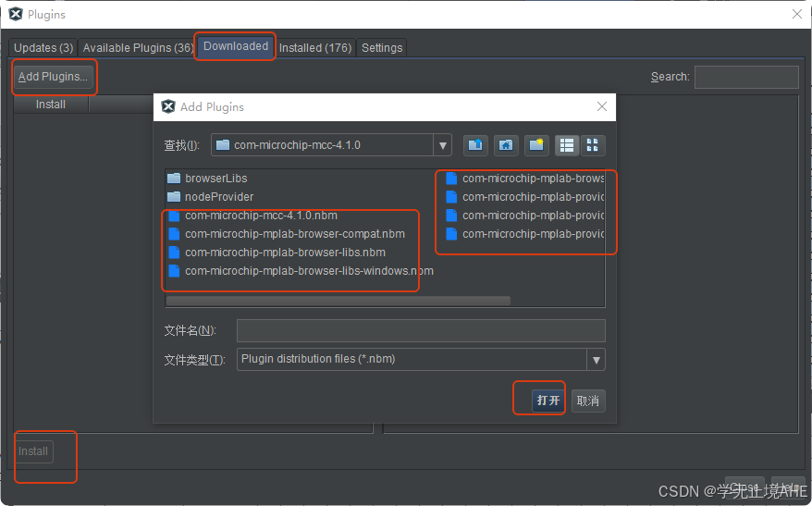
Task: Select com-microchip-mcc-4.1.0.nbm file
Action: 252,216
